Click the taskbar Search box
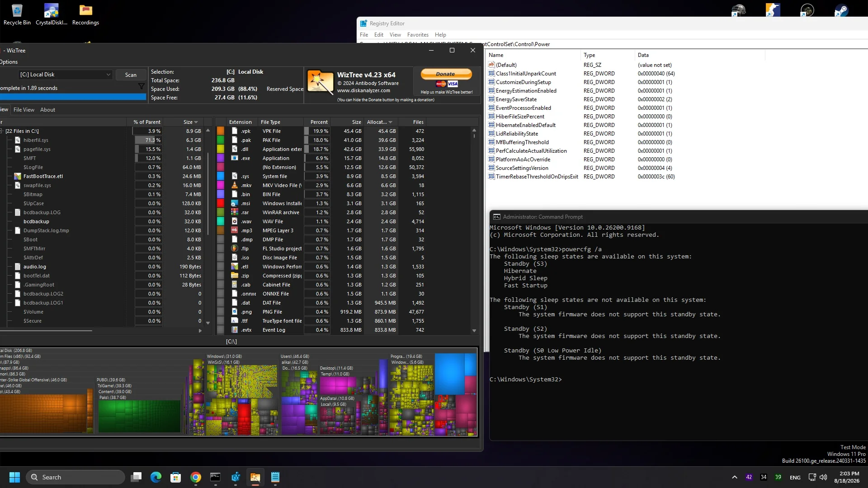The width and height of the screenshot is (868, 488). pos(75,477)
